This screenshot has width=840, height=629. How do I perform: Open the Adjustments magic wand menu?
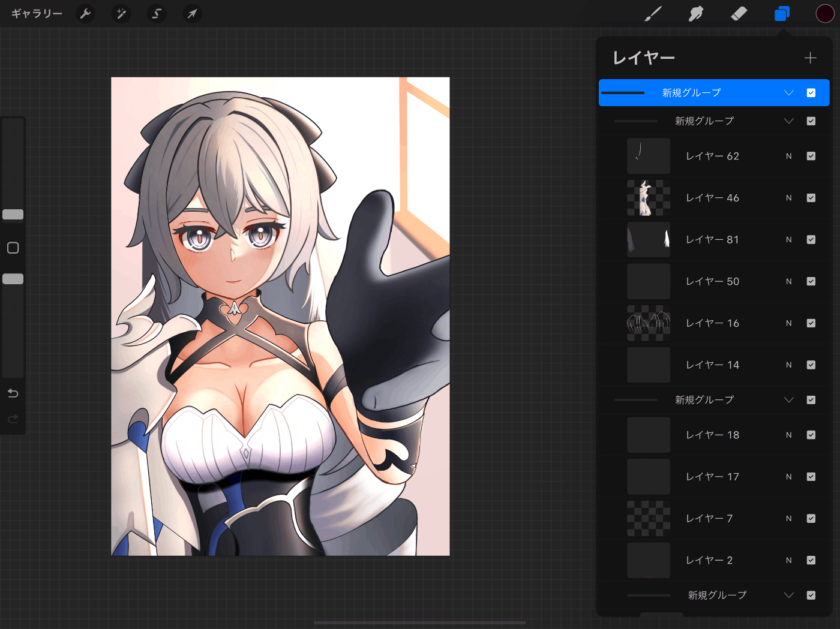121,13
